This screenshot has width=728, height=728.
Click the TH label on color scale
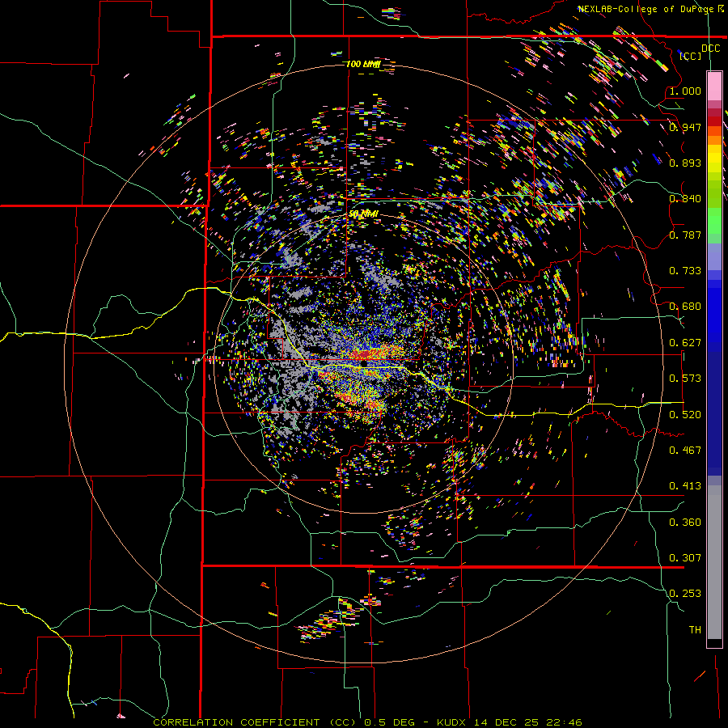[695, 630]
